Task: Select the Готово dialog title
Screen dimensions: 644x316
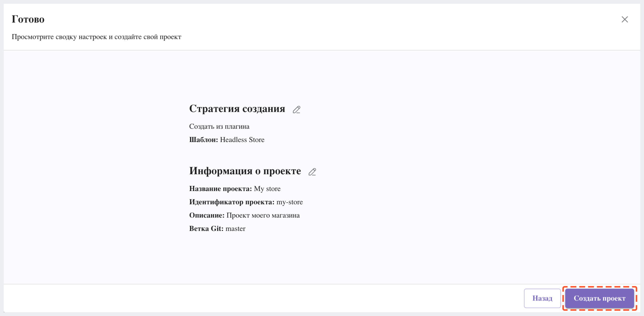Action: pos(28,19)
